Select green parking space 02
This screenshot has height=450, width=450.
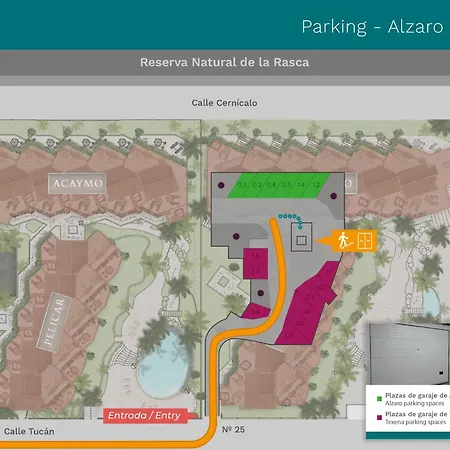[x=256, y=185]
